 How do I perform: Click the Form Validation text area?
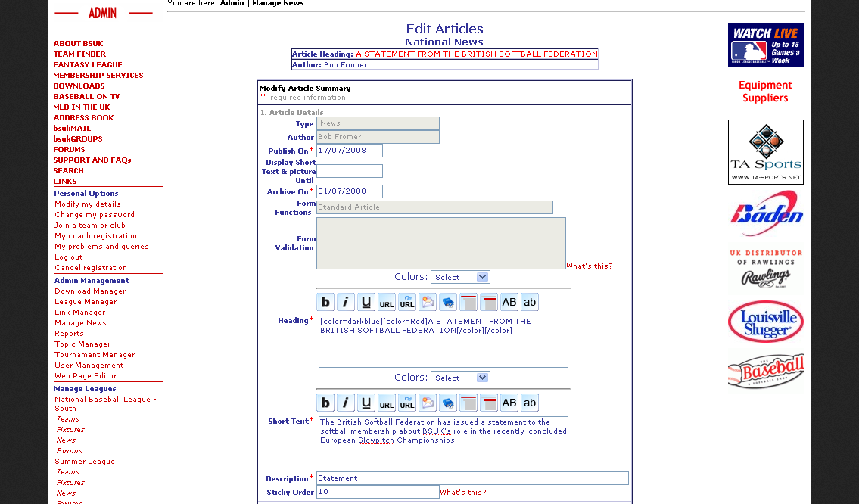(441, 243)
